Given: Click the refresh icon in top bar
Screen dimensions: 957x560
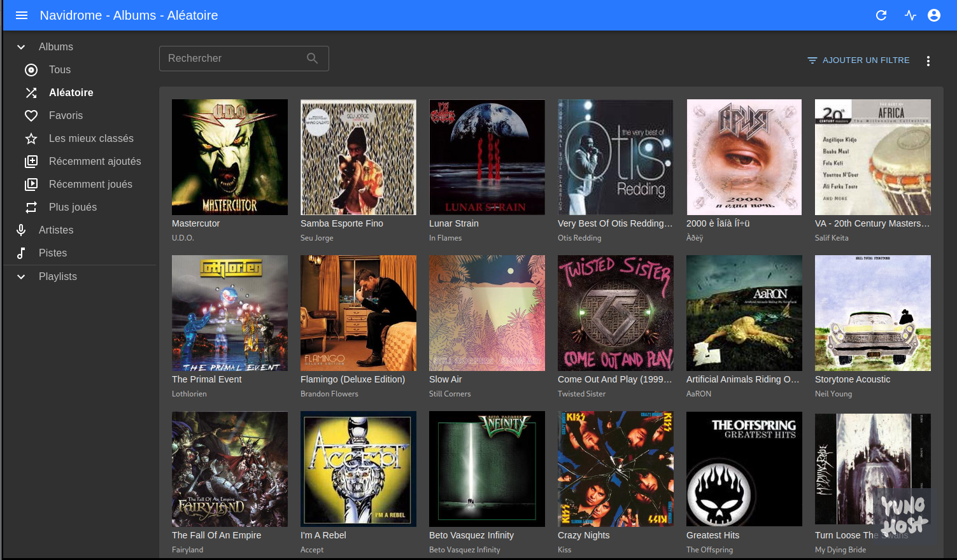Looking at the screenshot, I should coord(881,15).
